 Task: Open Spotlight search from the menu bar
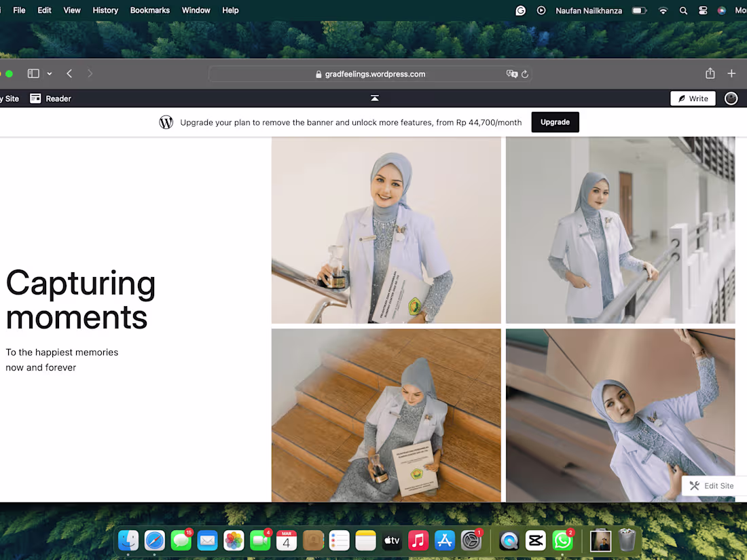(x=683, y=10)
